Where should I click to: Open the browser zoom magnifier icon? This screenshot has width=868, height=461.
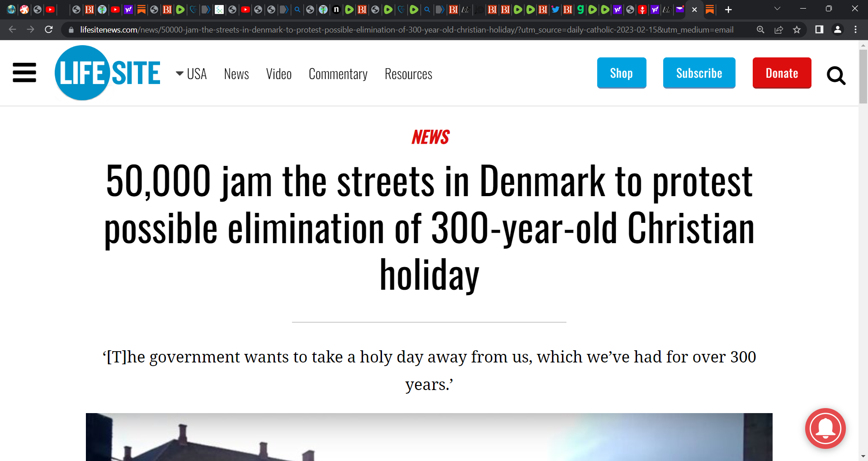760,29
